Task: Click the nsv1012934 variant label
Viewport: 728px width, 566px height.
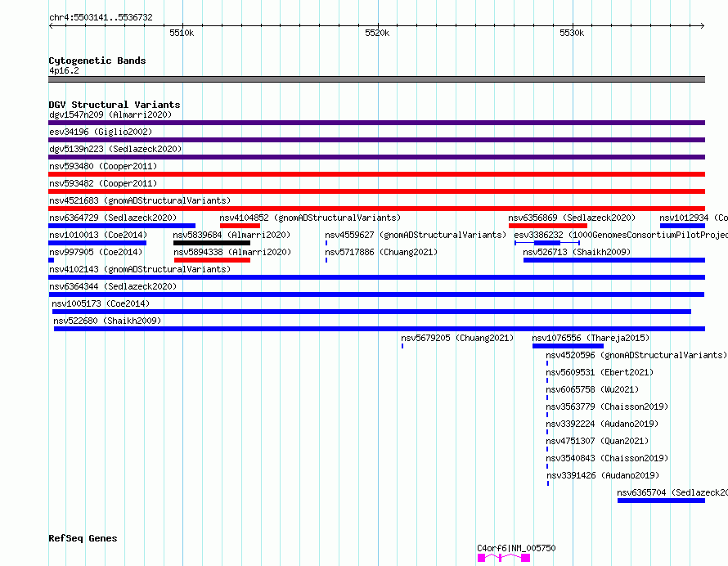Action: pyautogui.click(x=694, y=218)
